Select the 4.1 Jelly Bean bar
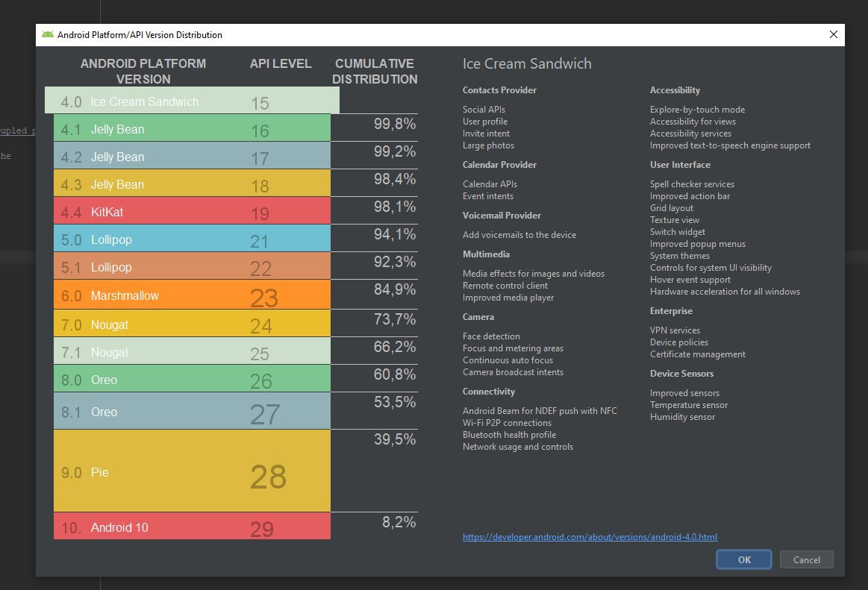Image resolution: width=868 pixels, height=590 pixels. tap(192, 129)
